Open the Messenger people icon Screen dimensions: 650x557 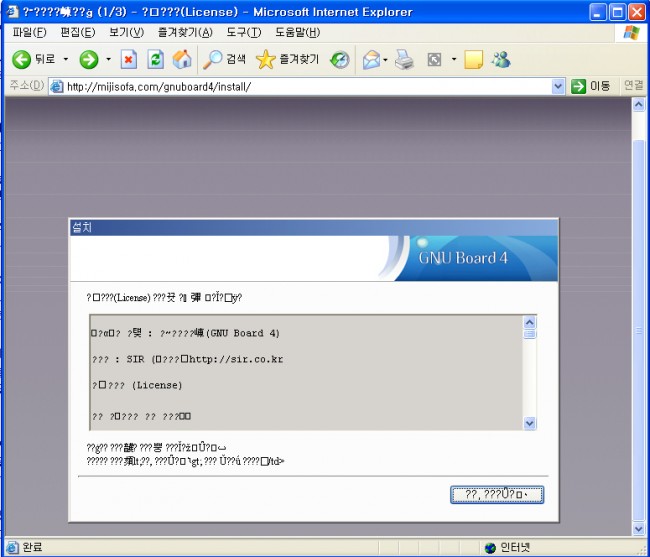click(501, 59)
